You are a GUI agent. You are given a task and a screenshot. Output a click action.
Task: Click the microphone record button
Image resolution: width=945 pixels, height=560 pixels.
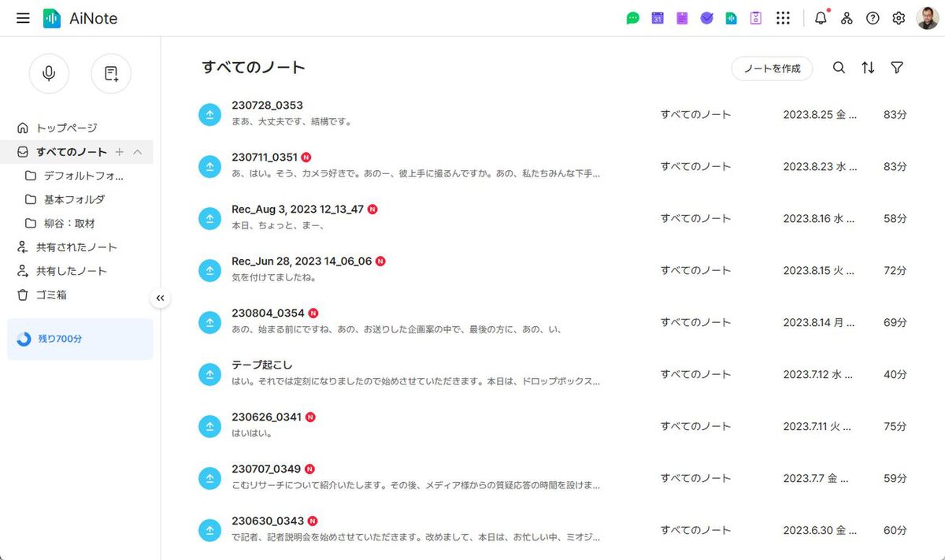pos(49,74)
